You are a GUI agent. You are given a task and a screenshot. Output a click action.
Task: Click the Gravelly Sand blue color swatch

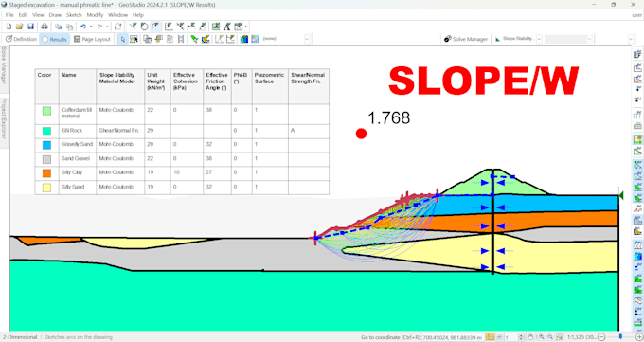tap(46, 145)
